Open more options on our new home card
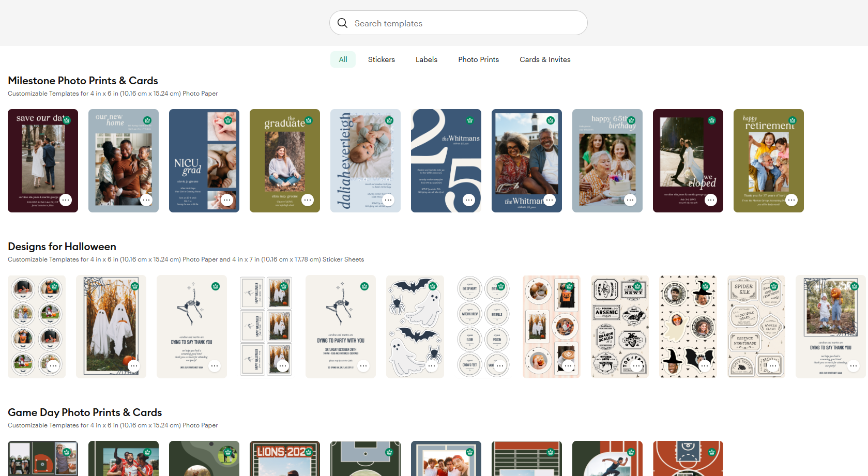 coord(146,200)
